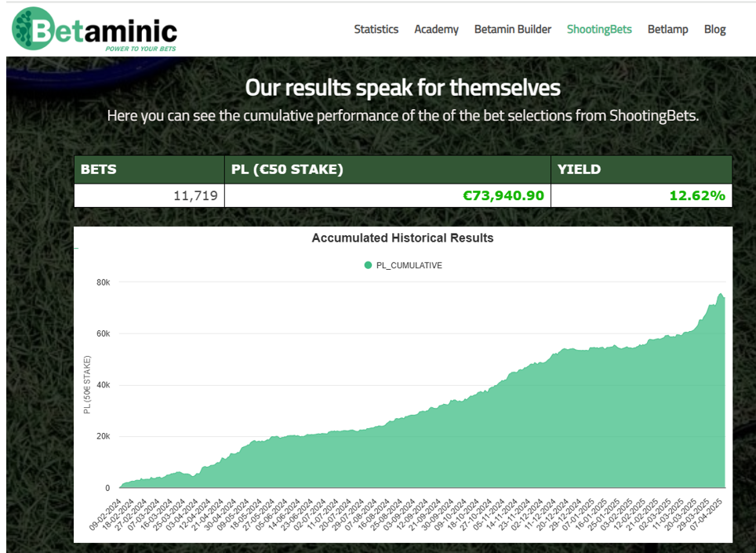This screenshot has width=756, height=553.
Task: Click the Accumulated Historical Results chart title
Action: click(402, 238)
